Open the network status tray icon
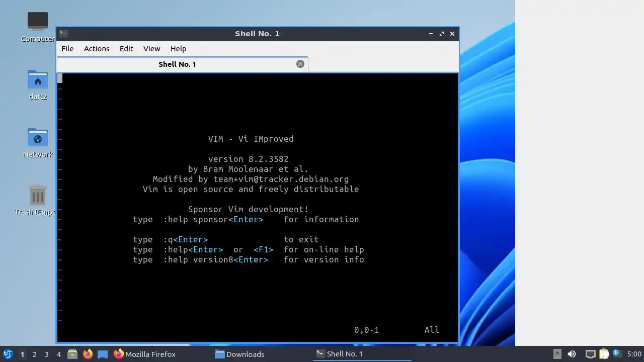 (591, 354)
